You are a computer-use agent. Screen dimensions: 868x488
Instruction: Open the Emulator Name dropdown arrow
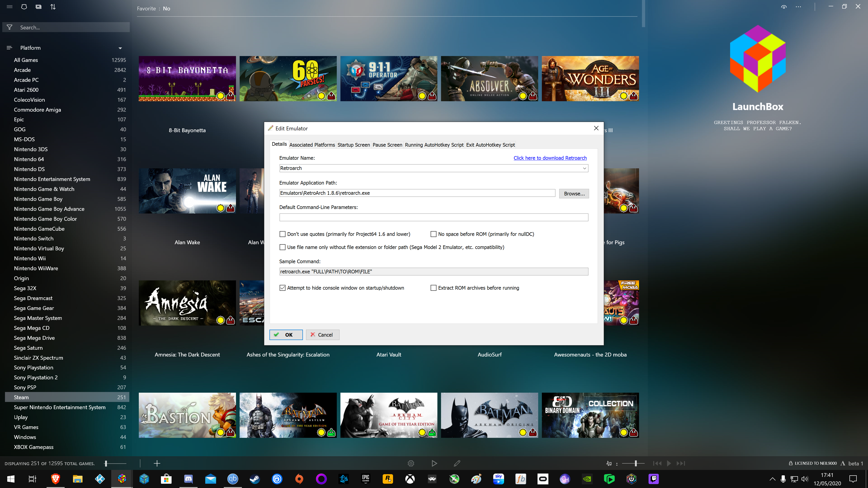click(x=585, y=168)
